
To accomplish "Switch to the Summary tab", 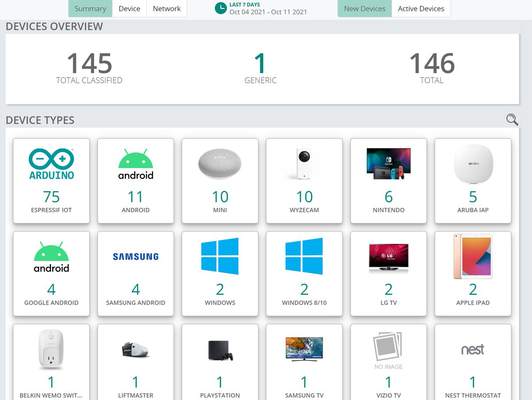I will pos(90,8).
